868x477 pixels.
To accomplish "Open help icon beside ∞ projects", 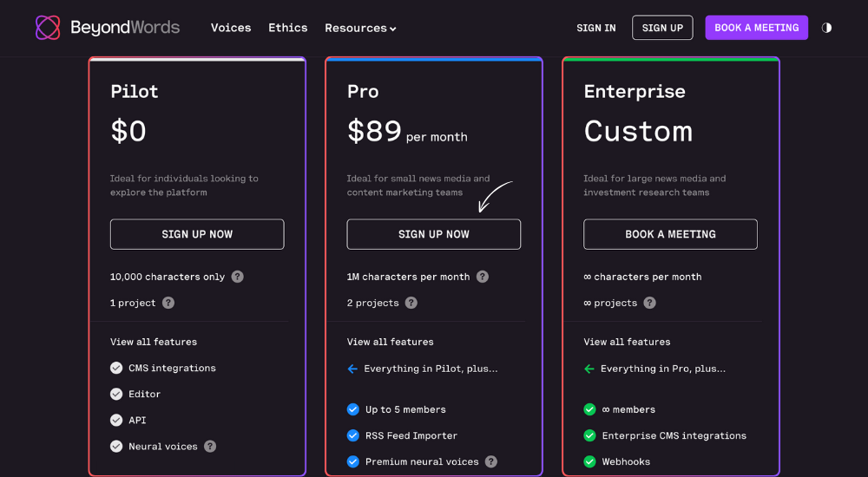I will [650, 303].
